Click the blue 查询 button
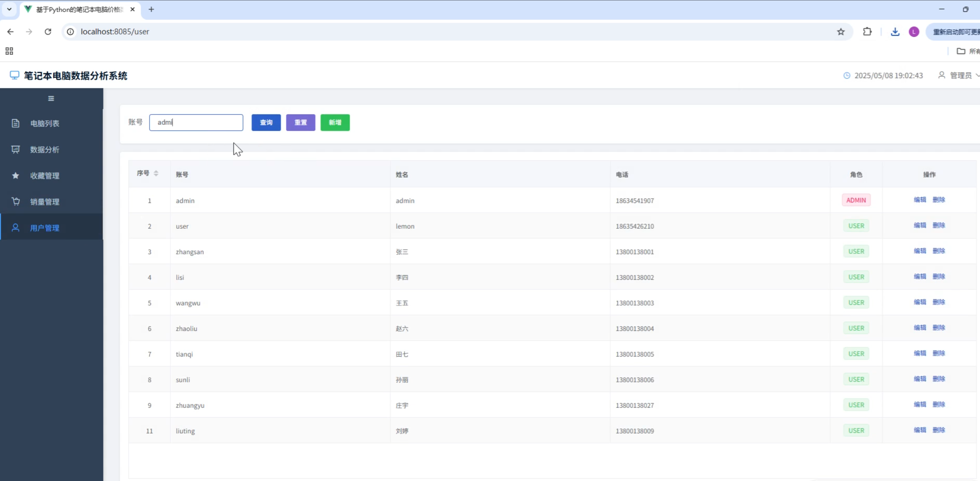The width and height of the screenshot is (980, 481). (266, 123)
